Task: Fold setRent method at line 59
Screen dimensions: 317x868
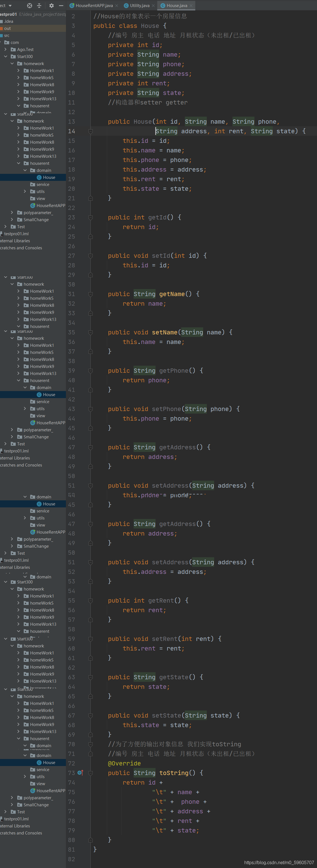Action: click(x=90, y=639)
